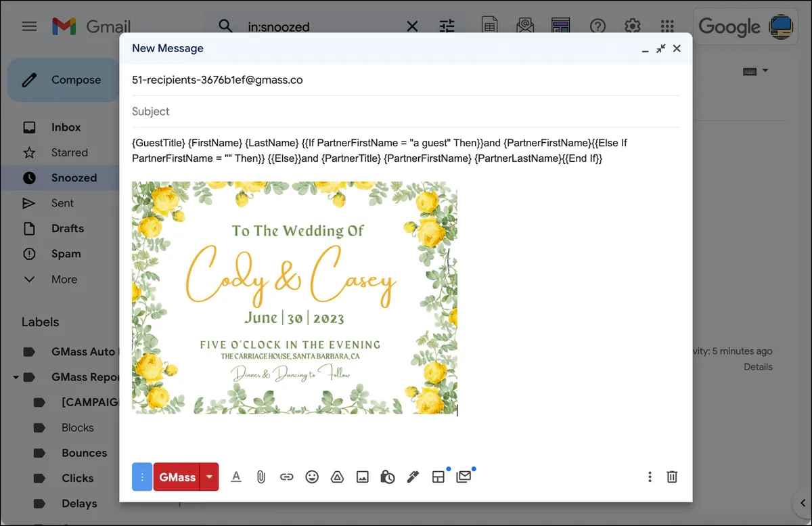This screenshot has height=526, width=812.
Task: Open the Google apps grid
Action: [x=668, y=26]
